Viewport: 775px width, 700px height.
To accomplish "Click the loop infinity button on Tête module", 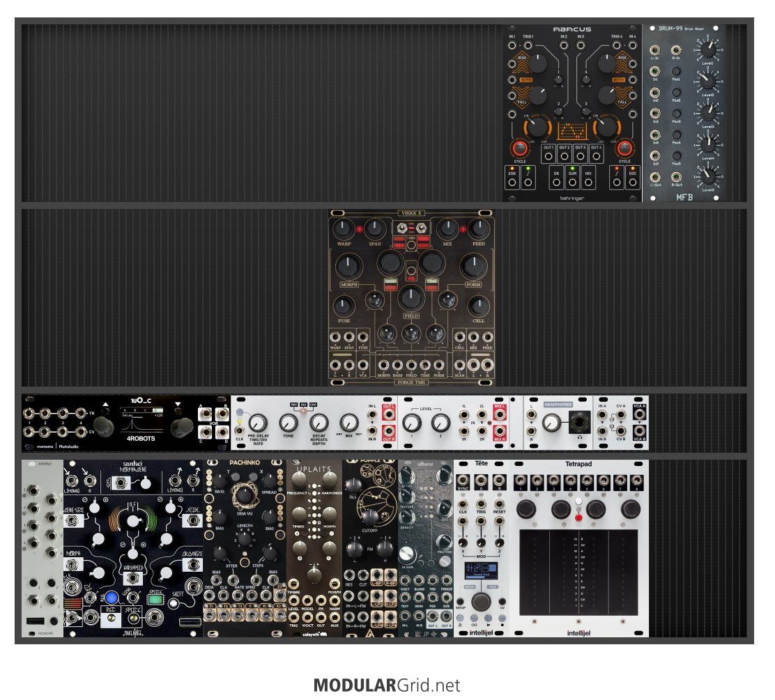I will click(474, 619).
